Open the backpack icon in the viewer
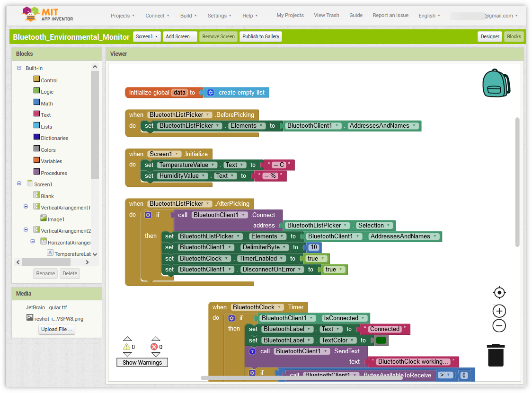This screenshot has width=532, height=393. coord(497,83)
